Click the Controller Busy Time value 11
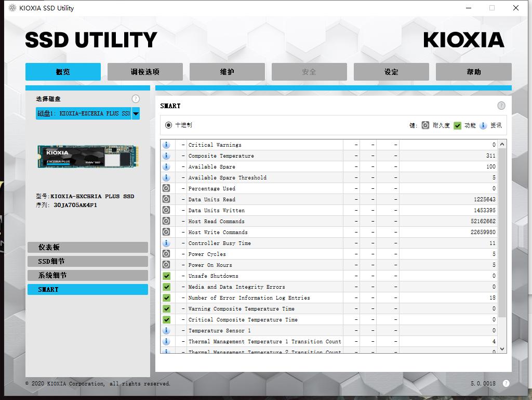 point(493,243)
